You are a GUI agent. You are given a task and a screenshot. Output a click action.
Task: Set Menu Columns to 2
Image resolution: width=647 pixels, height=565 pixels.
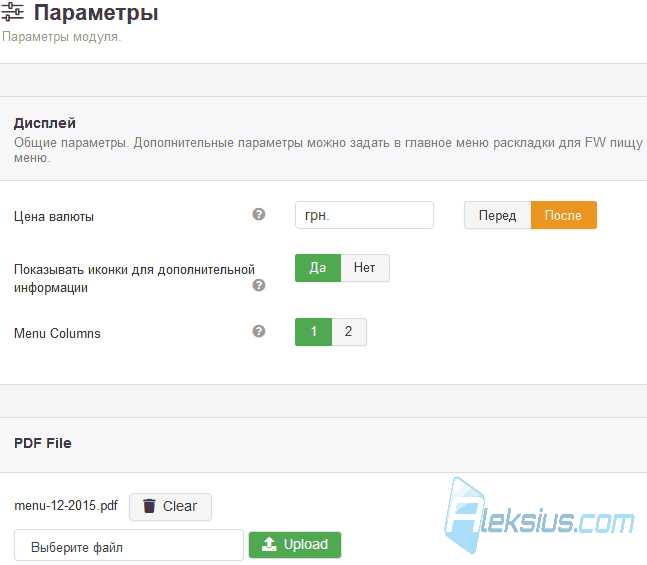point(349,332)
